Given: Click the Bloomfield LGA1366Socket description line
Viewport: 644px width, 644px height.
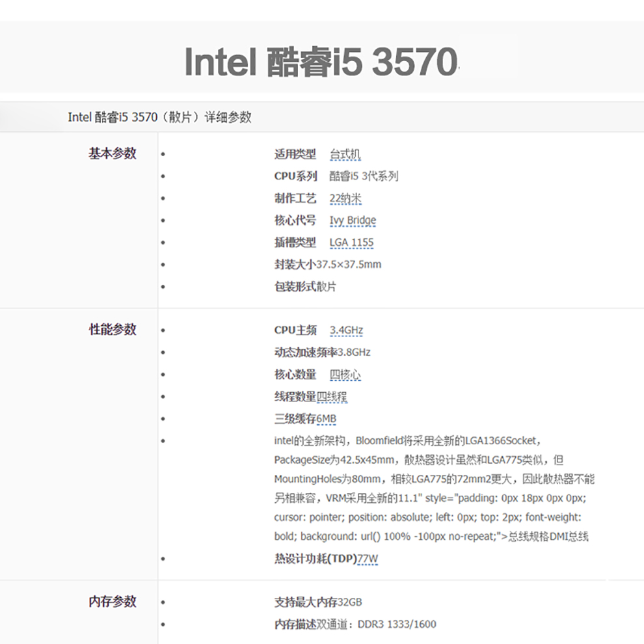Looking at the screenshot, I should [x=407, y=440].
